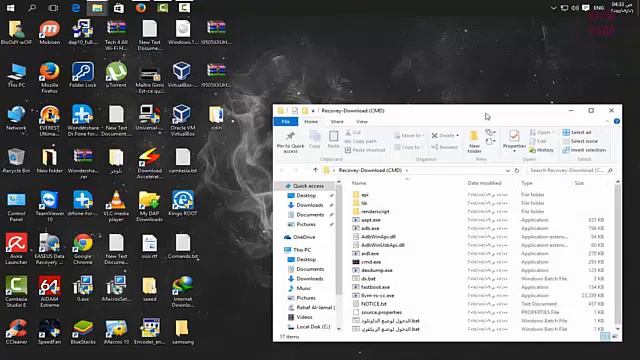Image resolution: width=640 pixels, height=360 pixels.
Task: Open the samsung folder on the desktop
Action: tap(182, 332)
